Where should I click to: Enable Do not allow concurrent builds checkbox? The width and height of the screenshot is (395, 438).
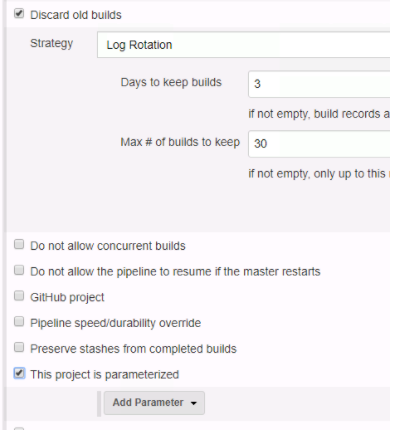19,244
